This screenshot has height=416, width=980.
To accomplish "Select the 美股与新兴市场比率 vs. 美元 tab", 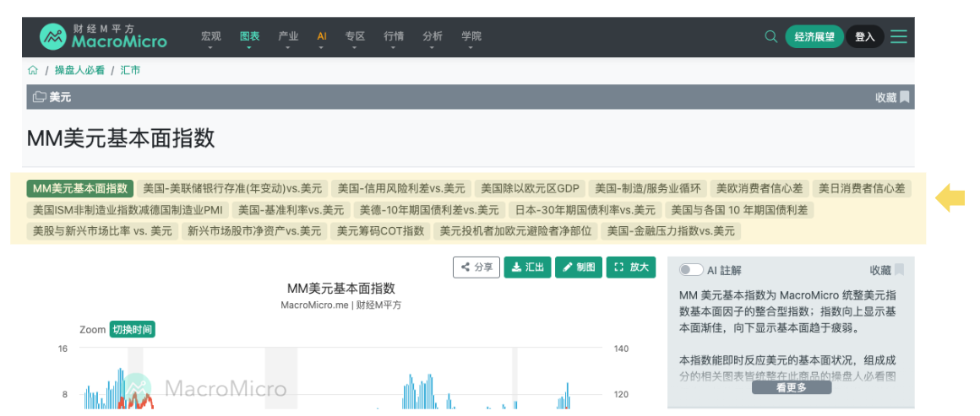I will point(102,231).
